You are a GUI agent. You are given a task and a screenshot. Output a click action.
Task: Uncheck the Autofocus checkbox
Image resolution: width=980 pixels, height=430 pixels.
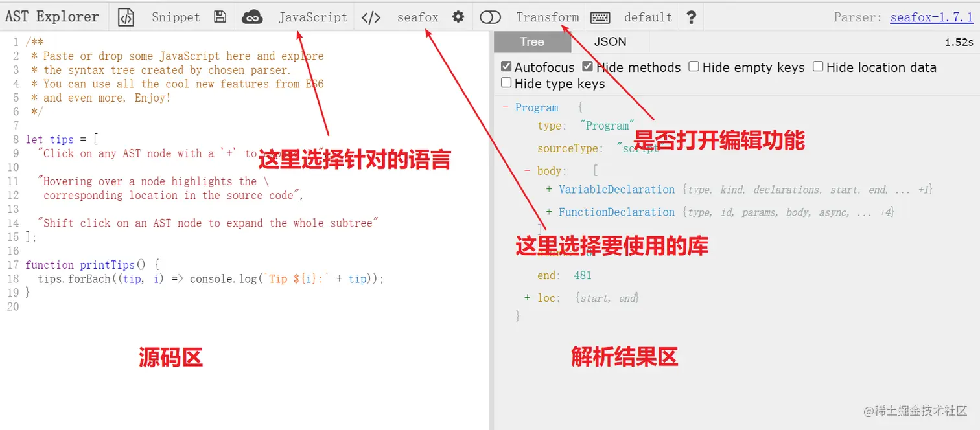pos(507,67)
